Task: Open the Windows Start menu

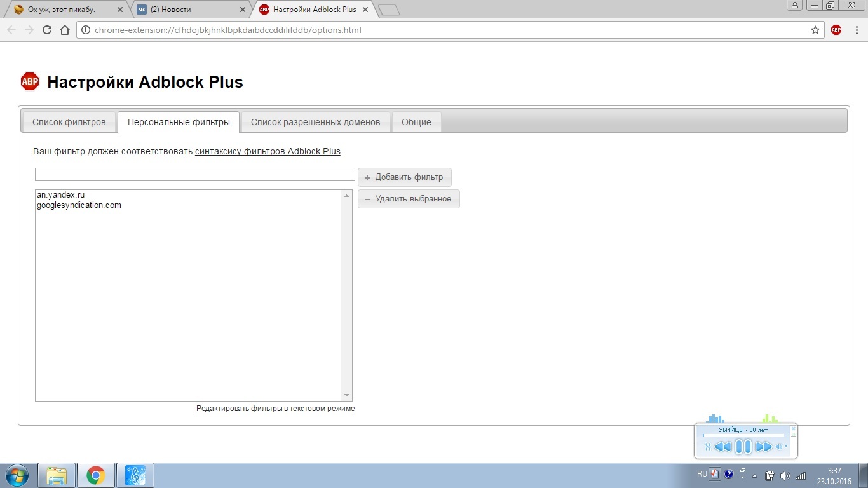Action: click(x=16, y=475)
